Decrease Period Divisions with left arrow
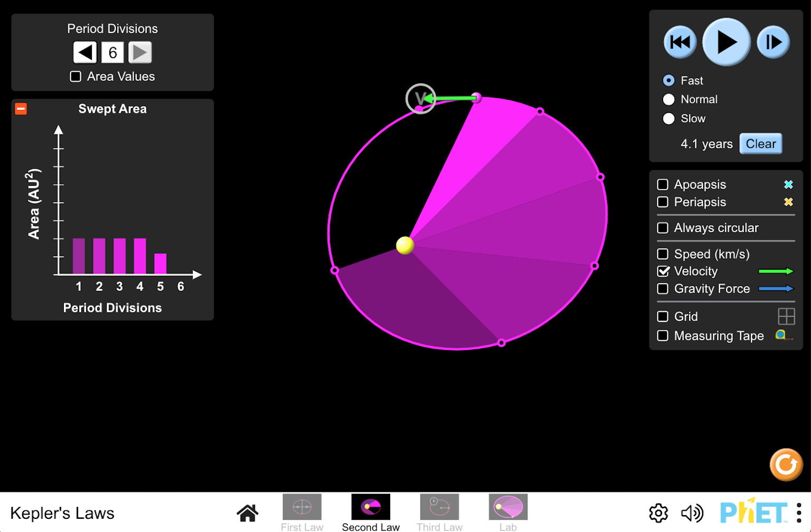This screenshot has height=532, width=811. coord(85,52)
